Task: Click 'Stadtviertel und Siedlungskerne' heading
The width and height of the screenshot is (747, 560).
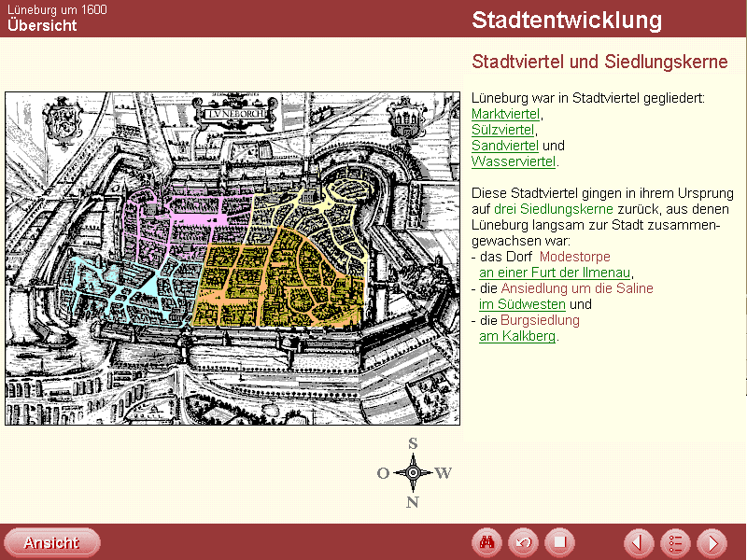Action: [599, 62]
